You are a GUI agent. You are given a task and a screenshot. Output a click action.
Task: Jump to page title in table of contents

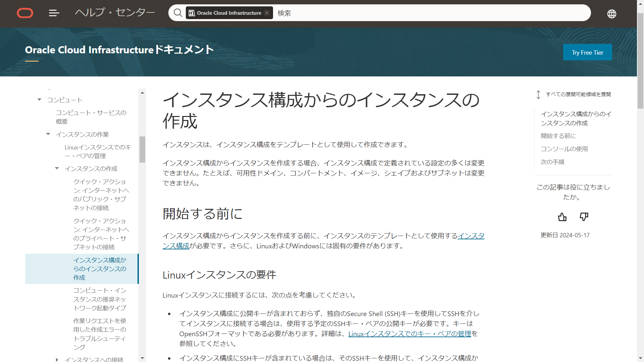pyautogui.click(x=576, y=119)
